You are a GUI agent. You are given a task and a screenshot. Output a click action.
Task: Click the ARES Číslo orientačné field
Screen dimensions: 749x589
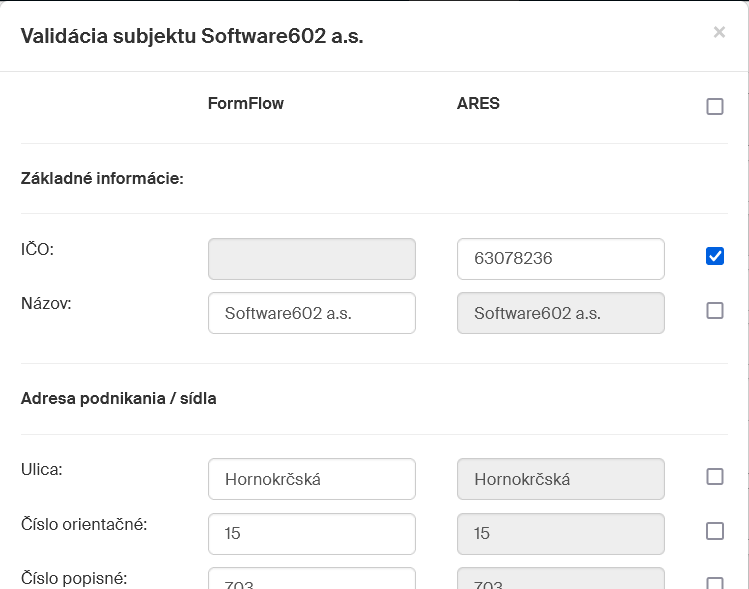coord(560,534)
